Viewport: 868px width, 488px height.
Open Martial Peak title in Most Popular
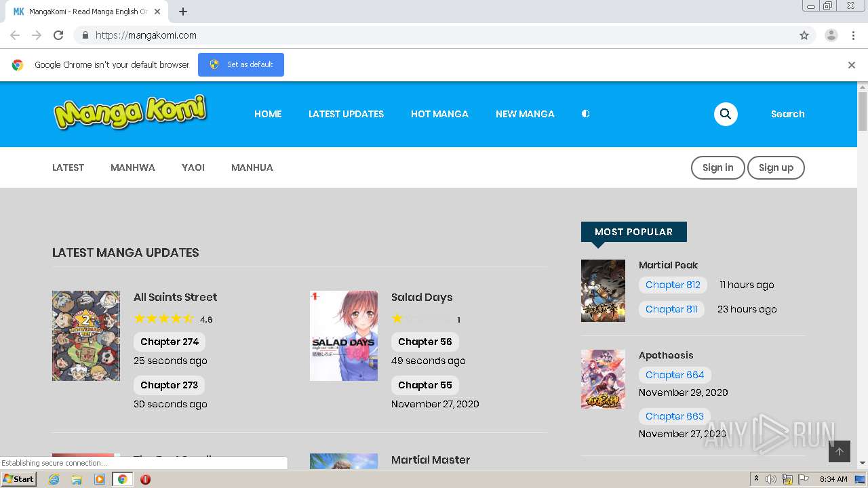(668, 265)
